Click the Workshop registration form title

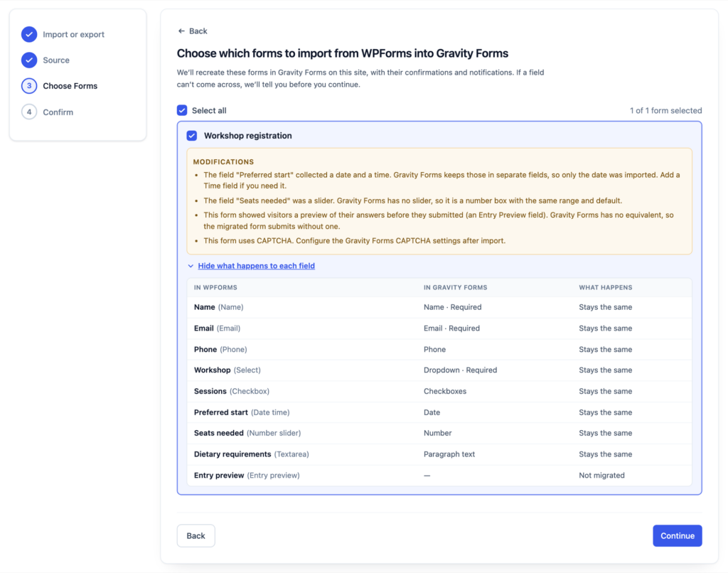click(x=248, y=136)
